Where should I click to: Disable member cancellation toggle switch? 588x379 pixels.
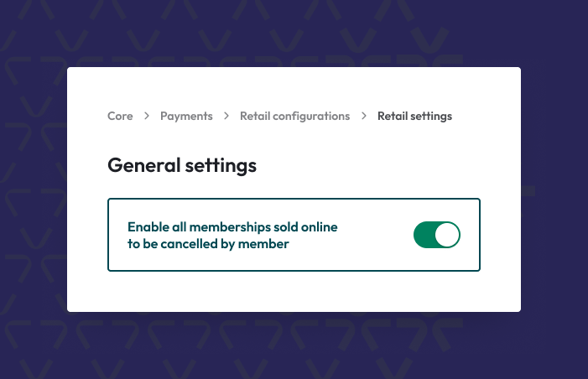(437, 235)
